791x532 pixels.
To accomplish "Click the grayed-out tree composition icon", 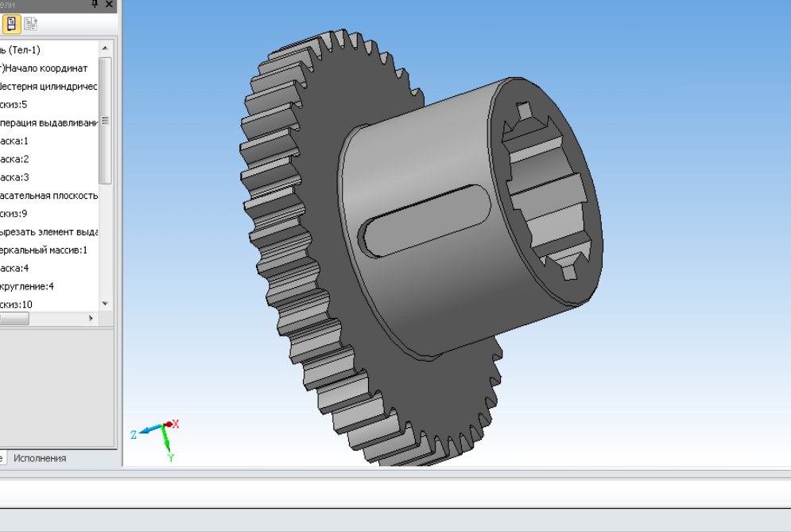I will [31, 24].
